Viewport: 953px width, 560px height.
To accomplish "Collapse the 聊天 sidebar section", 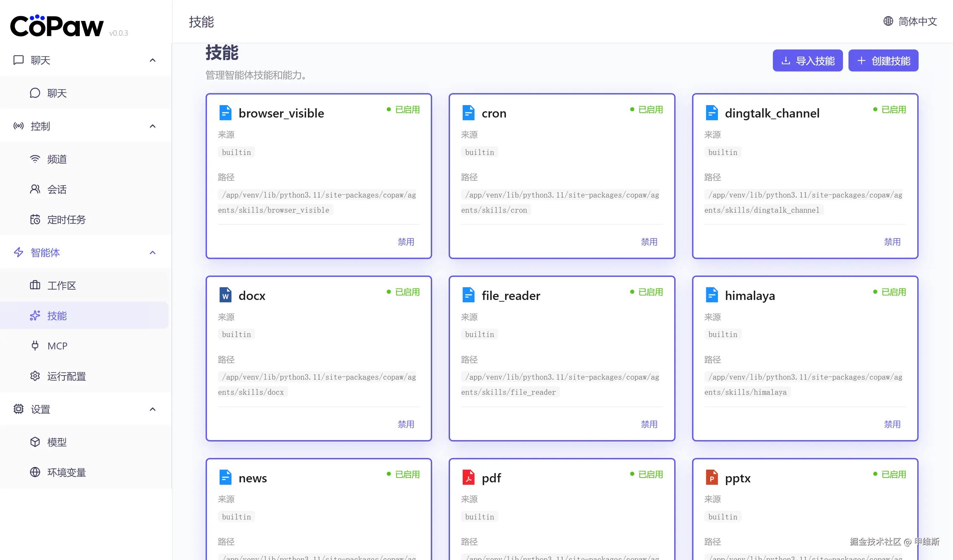I will pos(152,60).
